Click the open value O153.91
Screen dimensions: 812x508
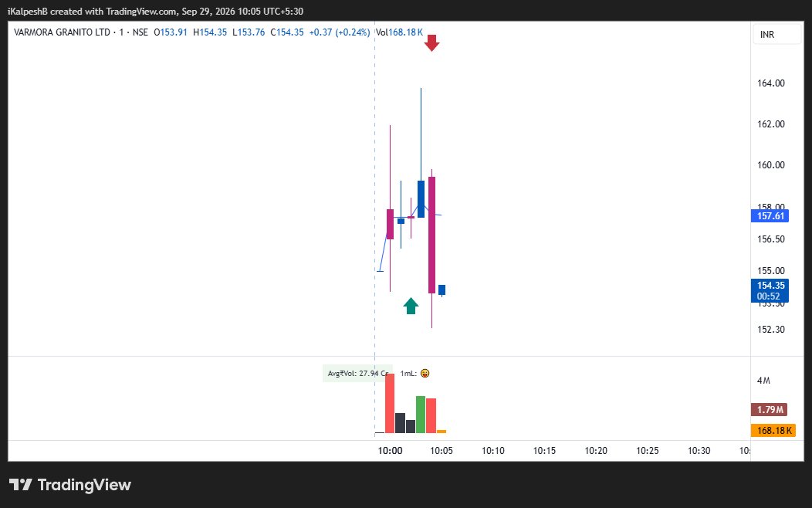pyautogui.click(x=171, y=32)
